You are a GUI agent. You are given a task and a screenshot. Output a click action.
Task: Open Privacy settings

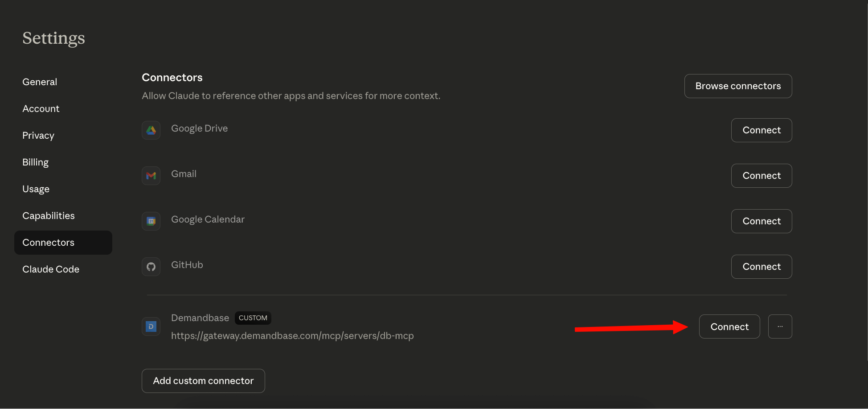tap(38, 136)
